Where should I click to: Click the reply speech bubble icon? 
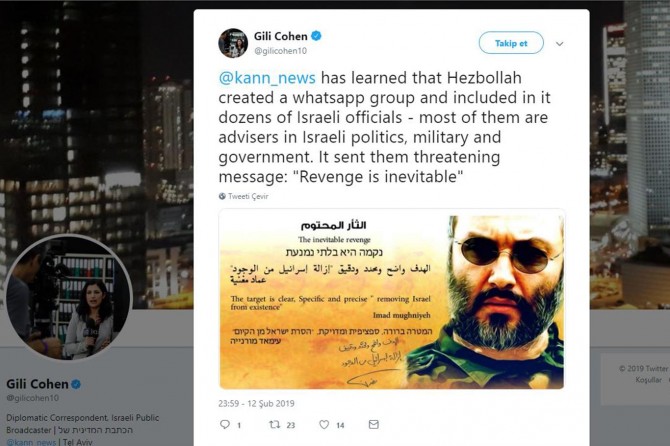pos(225,424)
